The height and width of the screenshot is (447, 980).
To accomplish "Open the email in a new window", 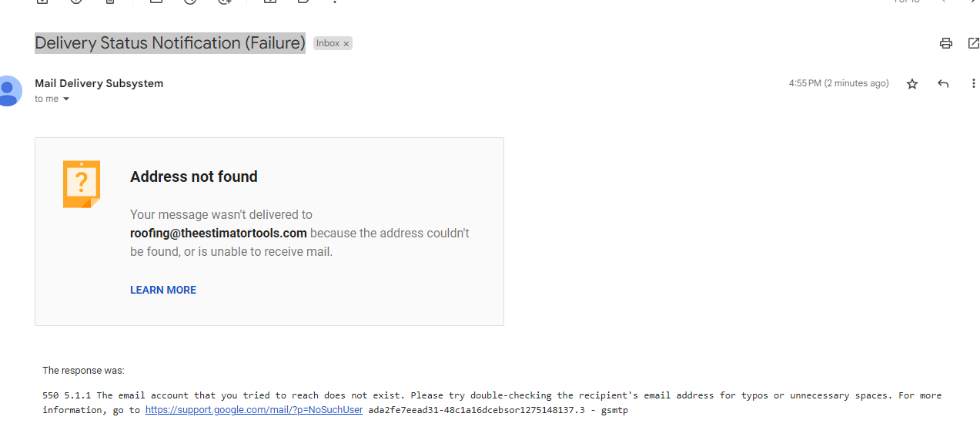I will click(973, 43).
